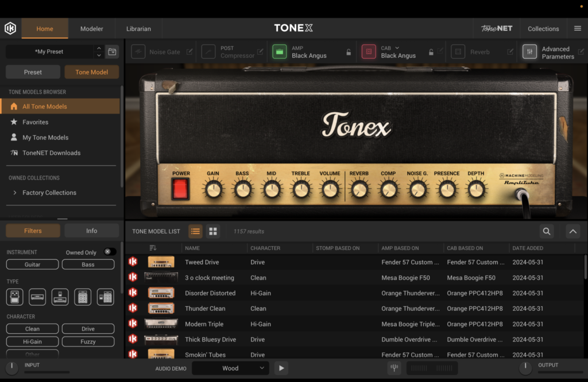
Task: Open the hamburger menu icon
Action: point(577,29)
